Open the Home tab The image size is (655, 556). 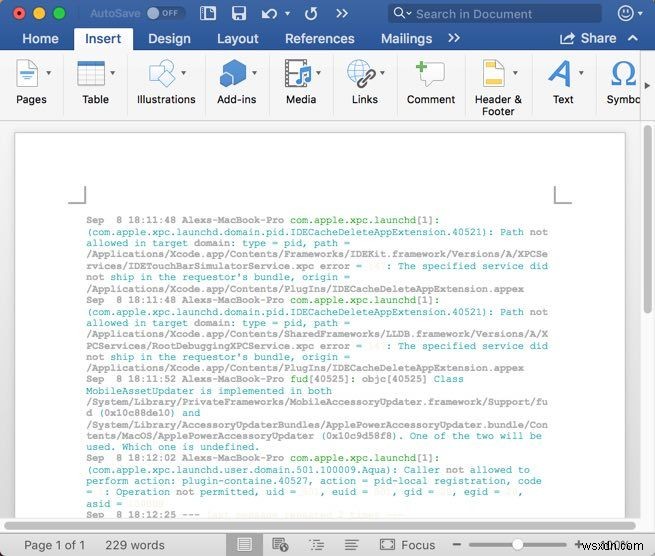click(x=41, y=39)
